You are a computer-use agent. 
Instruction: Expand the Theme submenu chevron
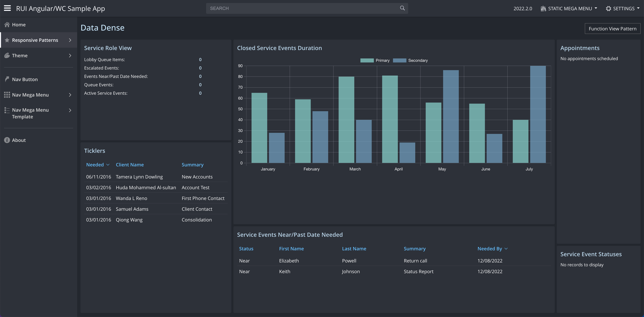pyautogui.click(x=70, y=56)
